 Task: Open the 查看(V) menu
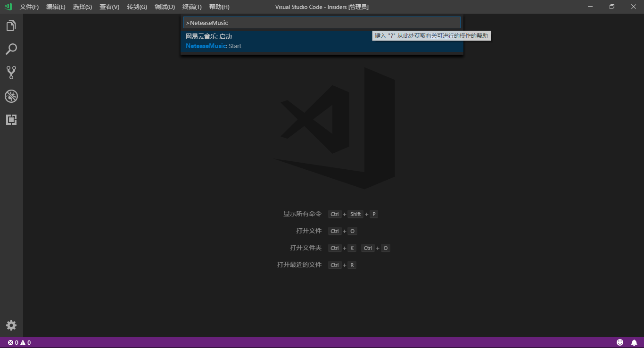109,7
